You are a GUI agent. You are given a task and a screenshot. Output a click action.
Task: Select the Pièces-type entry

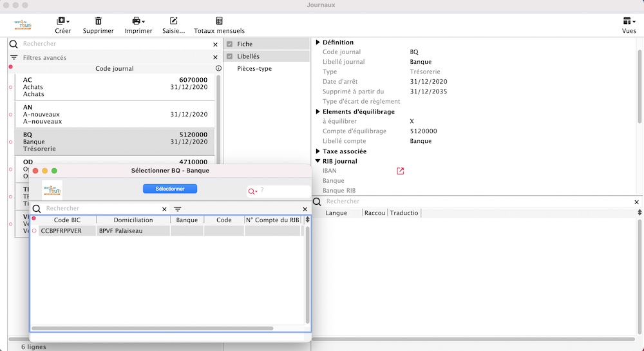pos(254,68)
